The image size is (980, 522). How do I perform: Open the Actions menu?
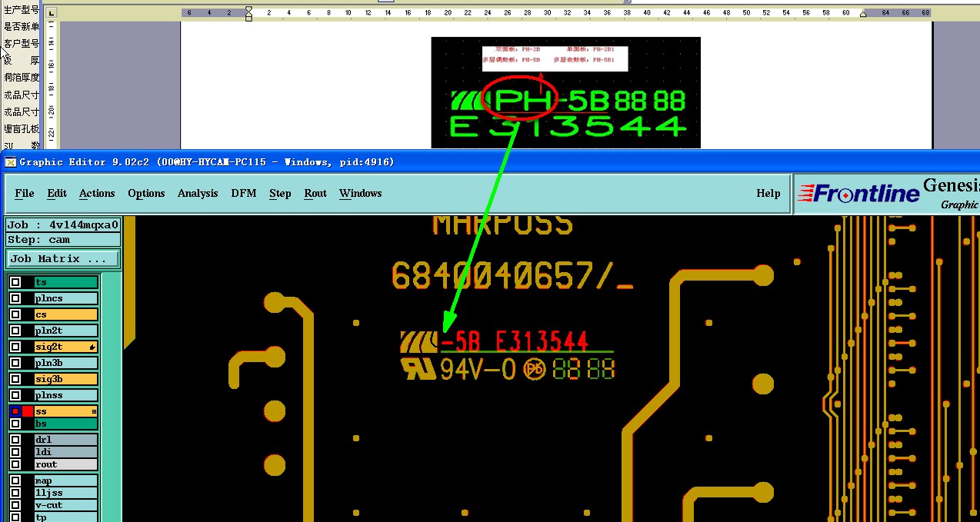click(x=97, y=193)
